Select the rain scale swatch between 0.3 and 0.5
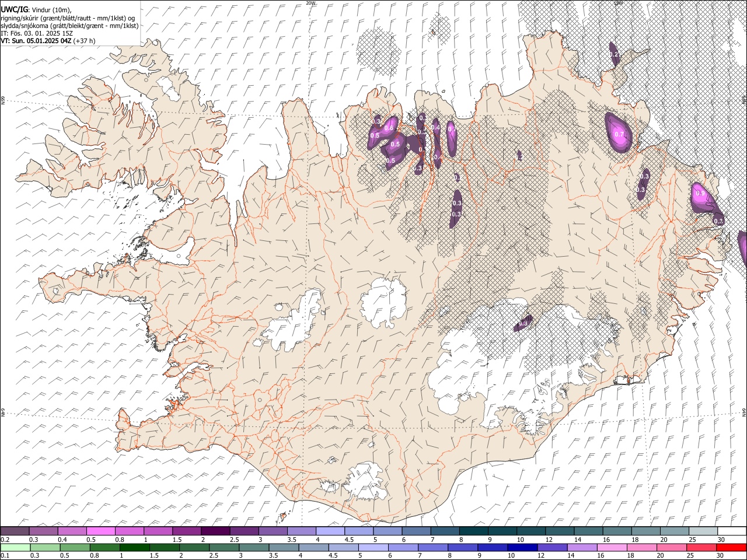 [x=45, y=548]
